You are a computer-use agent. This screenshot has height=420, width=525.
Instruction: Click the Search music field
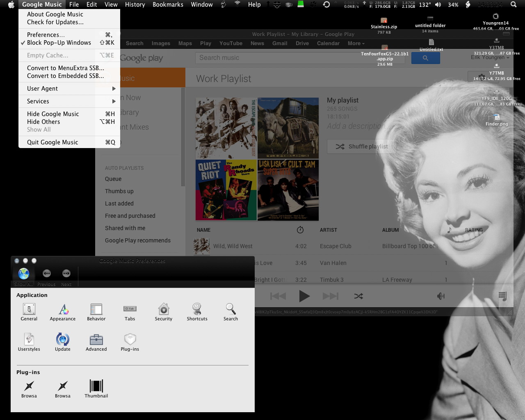[300, 58]
